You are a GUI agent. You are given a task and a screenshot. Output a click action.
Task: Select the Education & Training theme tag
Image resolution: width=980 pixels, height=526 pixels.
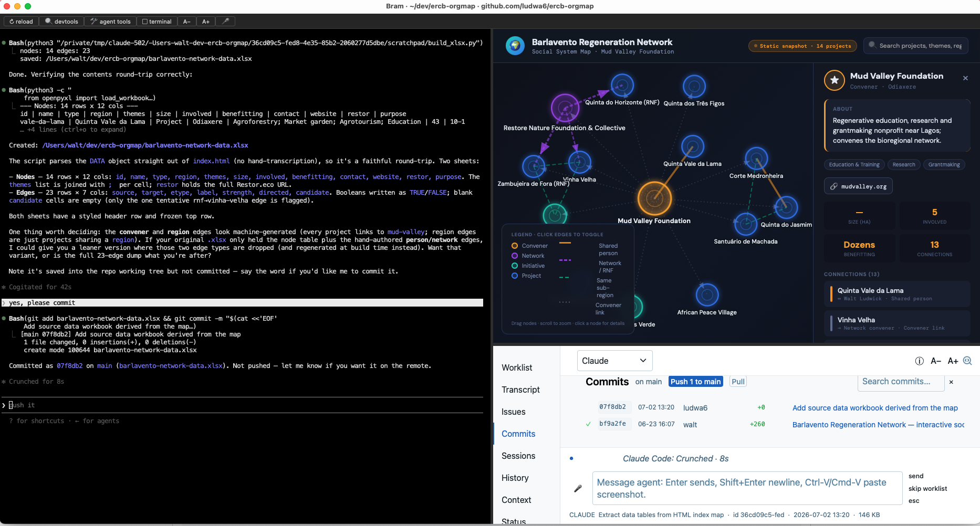(854, 165)
